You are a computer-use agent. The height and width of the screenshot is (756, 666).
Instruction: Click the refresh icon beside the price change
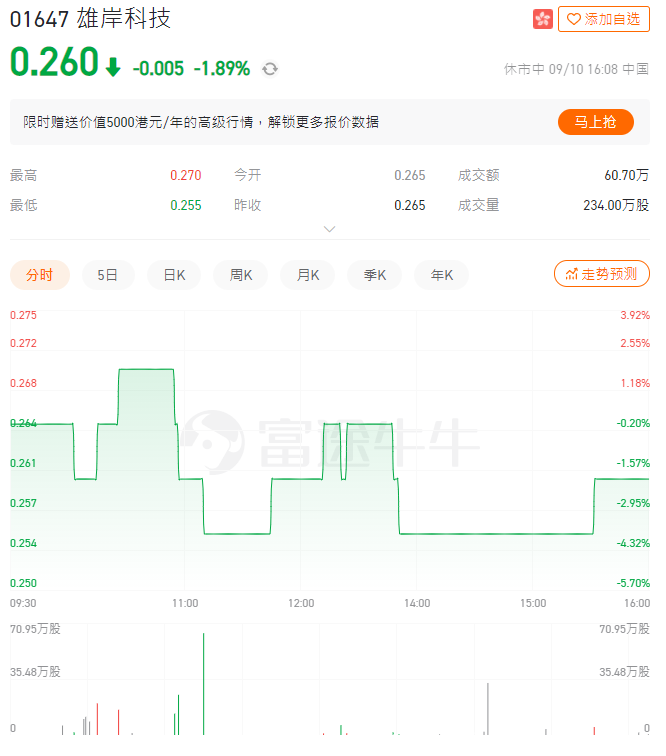270,69
